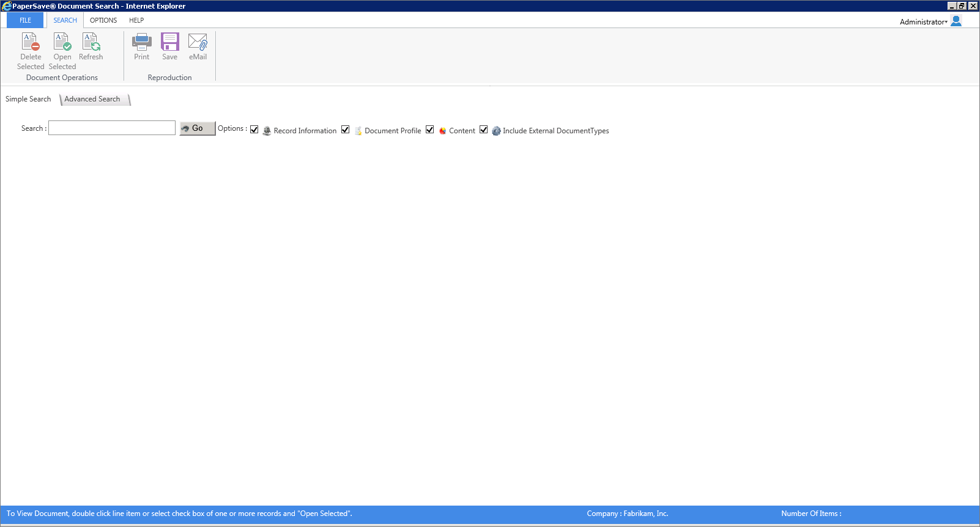Viewport: 980px width, 527px height.
Task: Uncheck the Content search option
Action: point(430,130)
